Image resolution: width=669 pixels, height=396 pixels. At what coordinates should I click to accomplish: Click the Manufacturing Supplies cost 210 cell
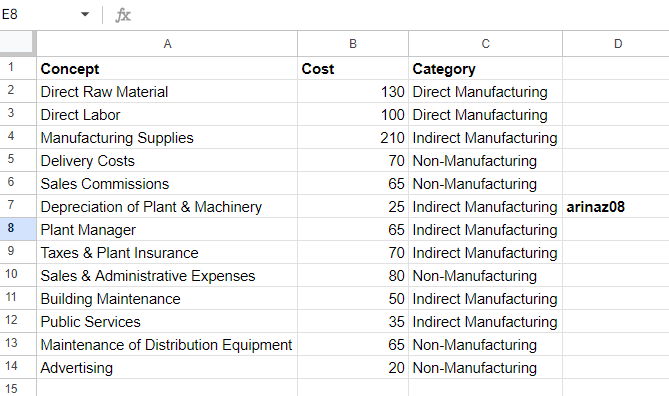point(353,138)
